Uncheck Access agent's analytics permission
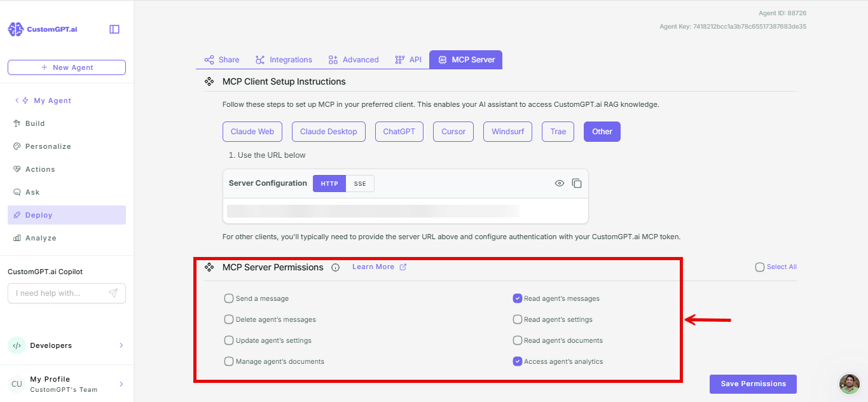Viewport: 868px width, 402px height. click(518, 361)
